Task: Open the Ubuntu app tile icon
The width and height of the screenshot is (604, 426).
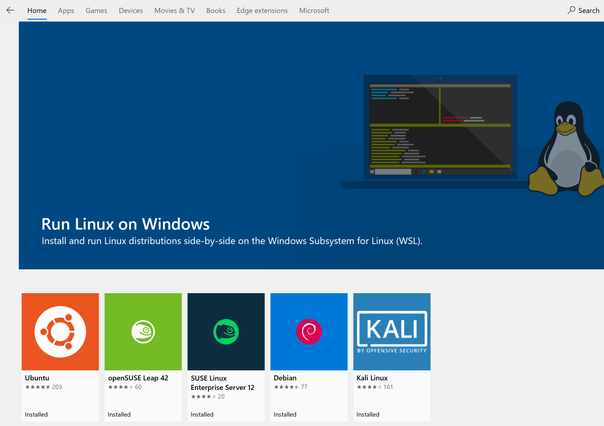Action: pos(60,331)
